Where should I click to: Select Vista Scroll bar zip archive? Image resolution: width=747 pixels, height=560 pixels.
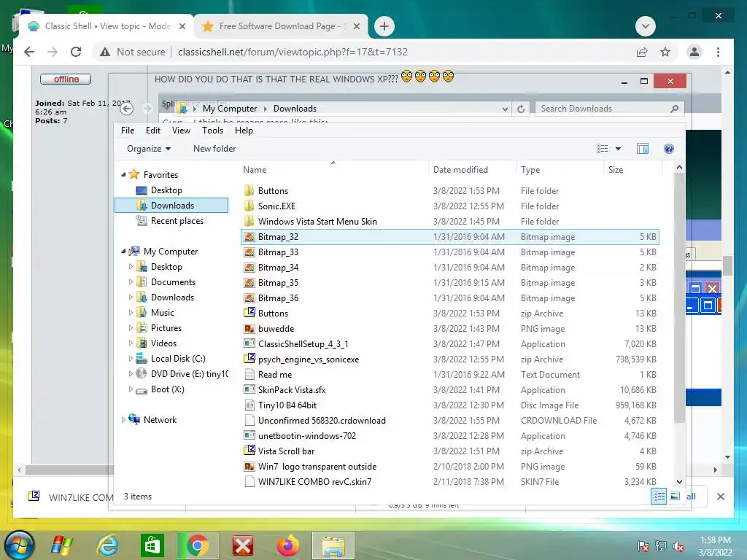286,451
